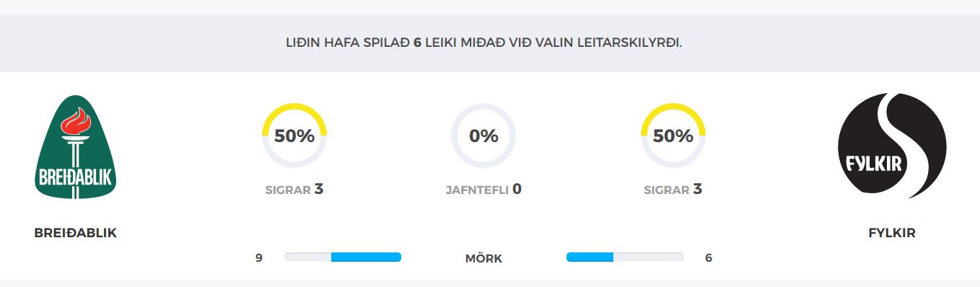
Task: Click the 50% text in Breiðablik's circle
Action: [294, 136]
